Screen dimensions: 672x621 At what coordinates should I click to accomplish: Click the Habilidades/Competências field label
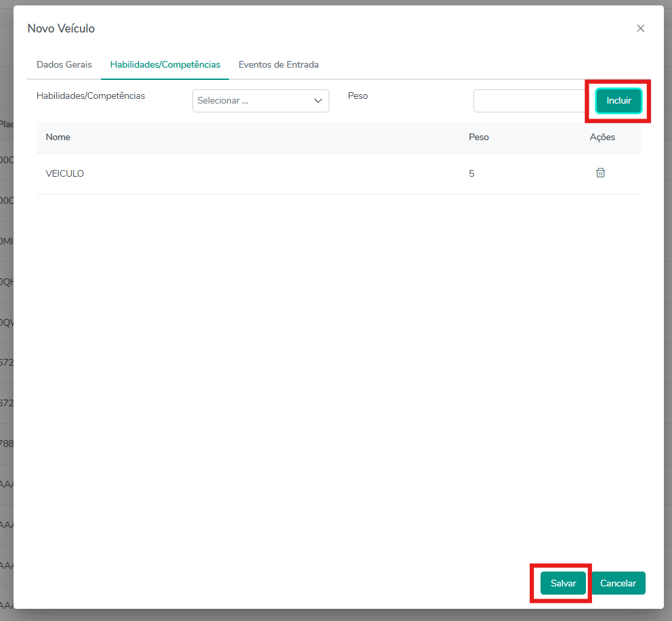coord(91,96)
